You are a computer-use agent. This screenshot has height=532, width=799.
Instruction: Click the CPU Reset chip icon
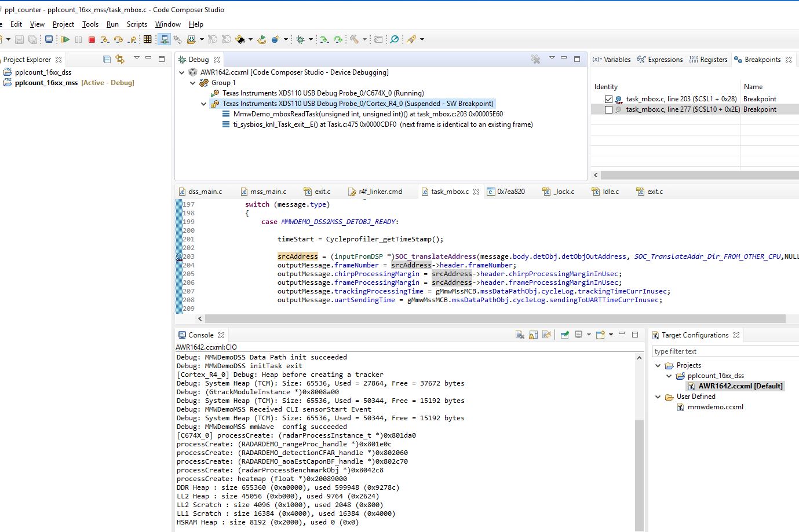[x=240, y=39]
